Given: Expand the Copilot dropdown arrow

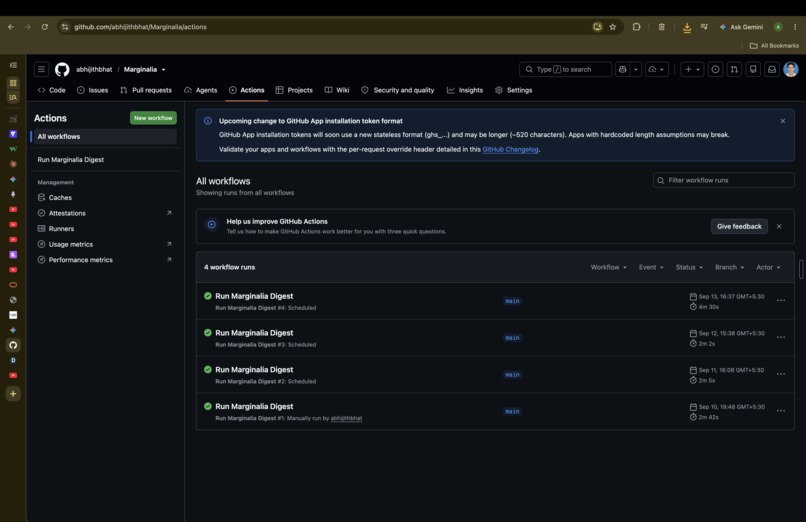Looking at the screenshot, I should click(x=636, y=69).
